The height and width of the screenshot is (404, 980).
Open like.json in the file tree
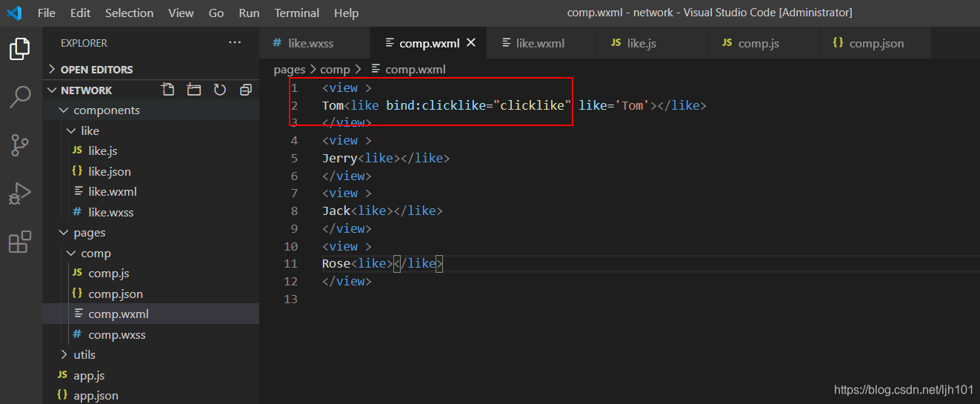click(x=150, y=171)
